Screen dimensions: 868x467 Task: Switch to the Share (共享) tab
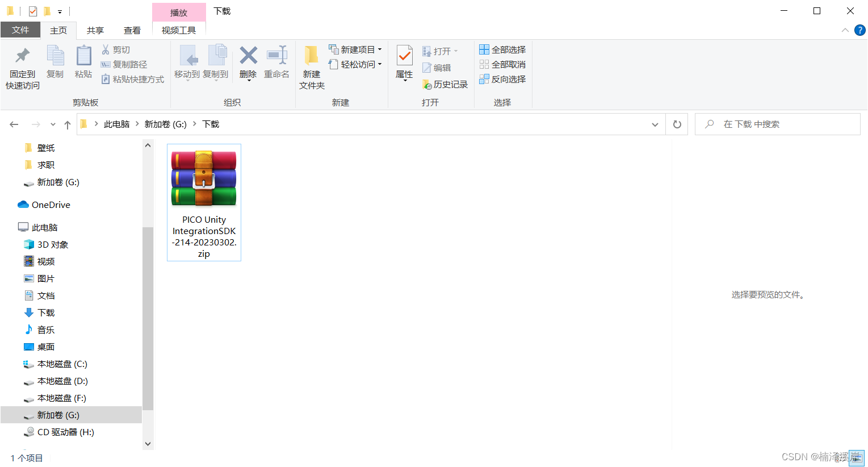point(95,31)
